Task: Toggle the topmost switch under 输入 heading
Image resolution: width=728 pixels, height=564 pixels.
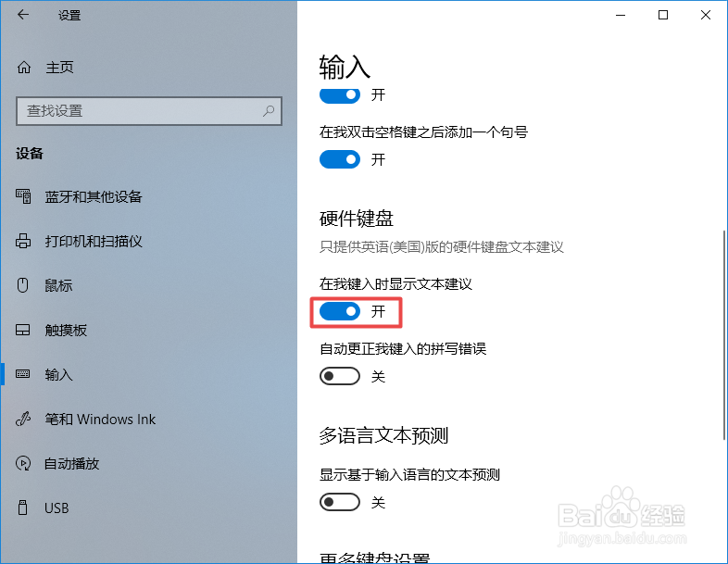Action: point(340,94)
